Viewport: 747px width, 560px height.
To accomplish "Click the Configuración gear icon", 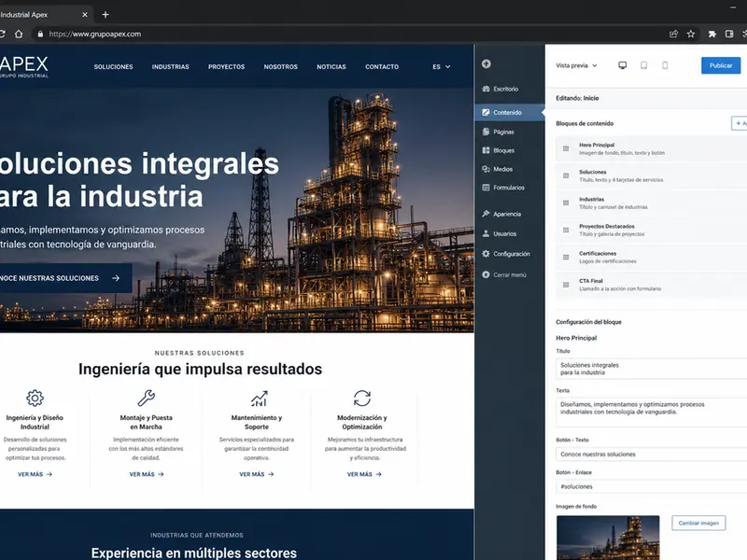I will click(x=486, y=254).
